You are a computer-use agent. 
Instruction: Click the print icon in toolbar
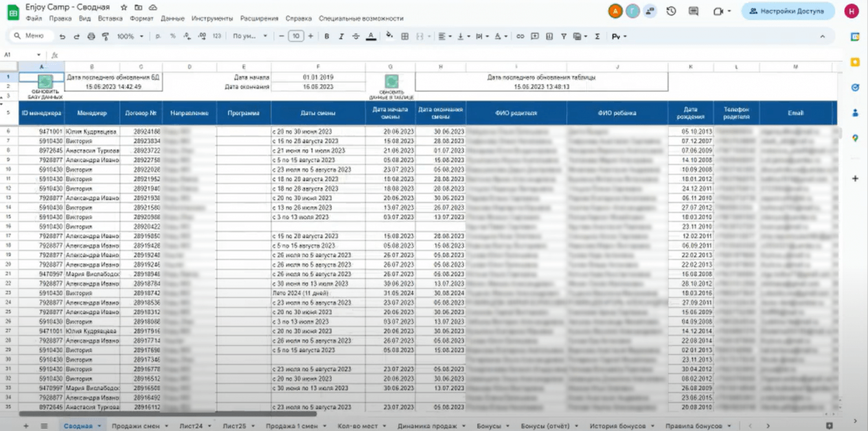(x=91, y=36)
